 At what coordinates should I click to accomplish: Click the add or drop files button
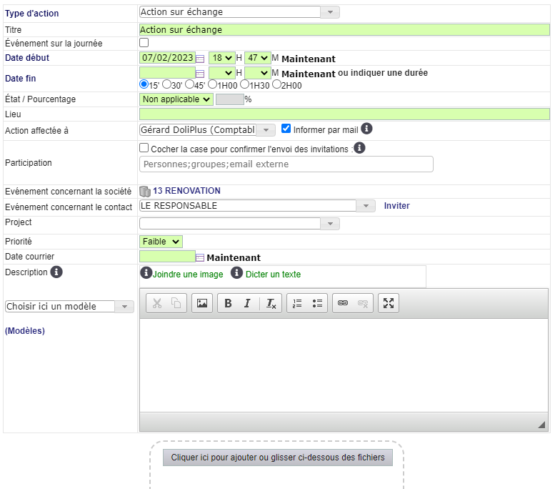click(278, 458)
